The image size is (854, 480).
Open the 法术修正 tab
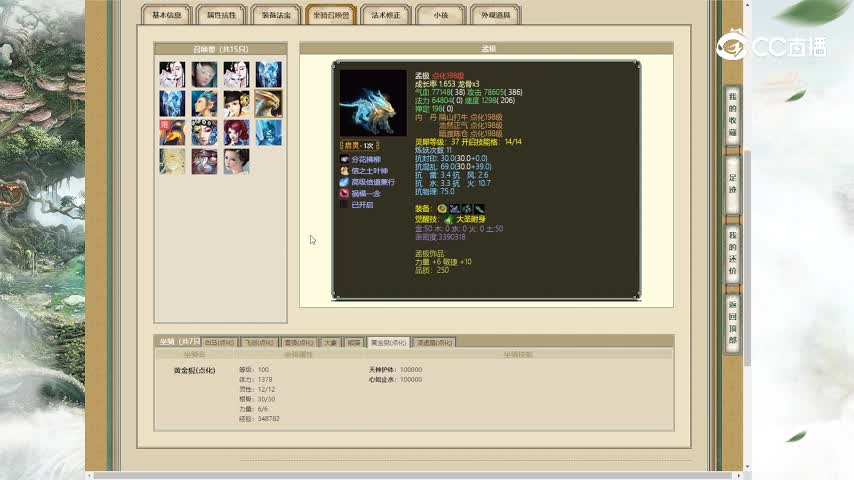pyautogui.click(x=386, y=15)
